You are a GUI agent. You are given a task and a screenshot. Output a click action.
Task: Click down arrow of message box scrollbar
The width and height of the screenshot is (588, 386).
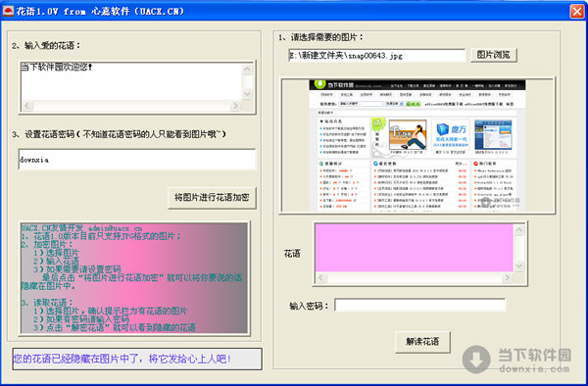247,94
